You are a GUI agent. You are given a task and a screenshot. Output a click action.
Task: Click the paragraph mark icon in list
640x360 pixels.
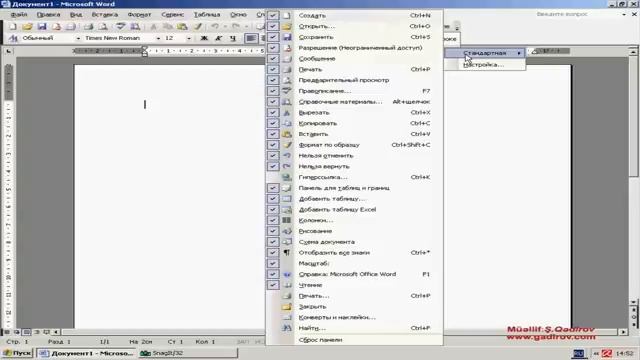[x=287, y=253]
